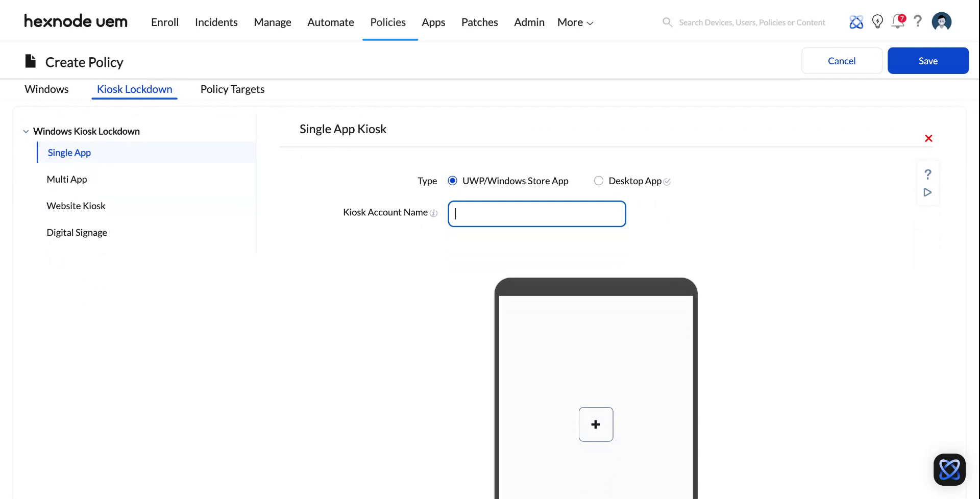
Task: Switch to the Policy Targets tab
Action: click(232, 89)
